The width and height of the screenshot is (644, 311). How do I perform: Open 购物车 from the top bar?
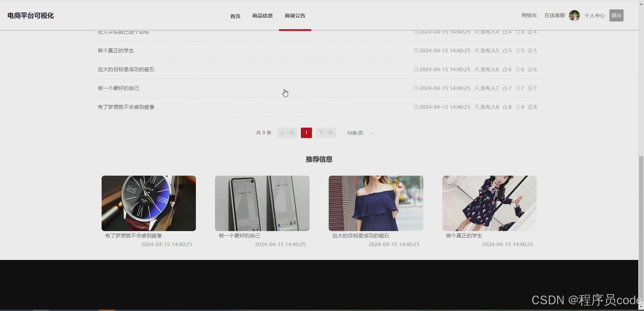coord(529,15)
